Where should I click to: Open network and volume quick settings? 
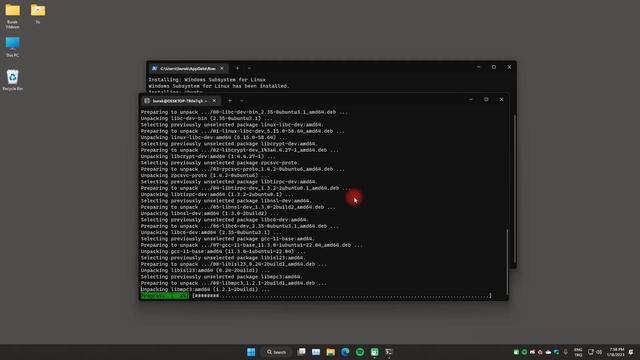(595, 352)
